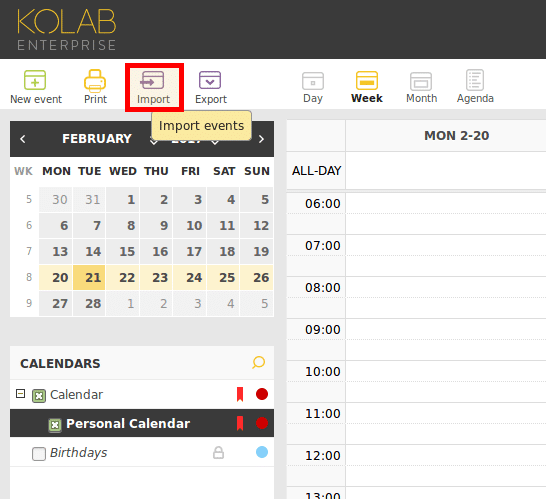Go to previous month in mini calendar
The height and width of the screenshot is (499, 546).
click(23, 139)
